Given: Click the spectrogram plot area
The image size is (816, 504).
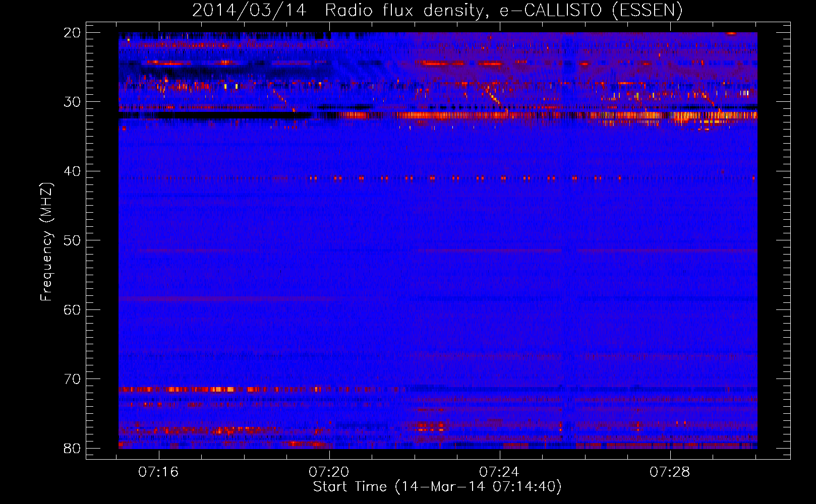Looking at the screenshot, I should click(x=438, y=240).
